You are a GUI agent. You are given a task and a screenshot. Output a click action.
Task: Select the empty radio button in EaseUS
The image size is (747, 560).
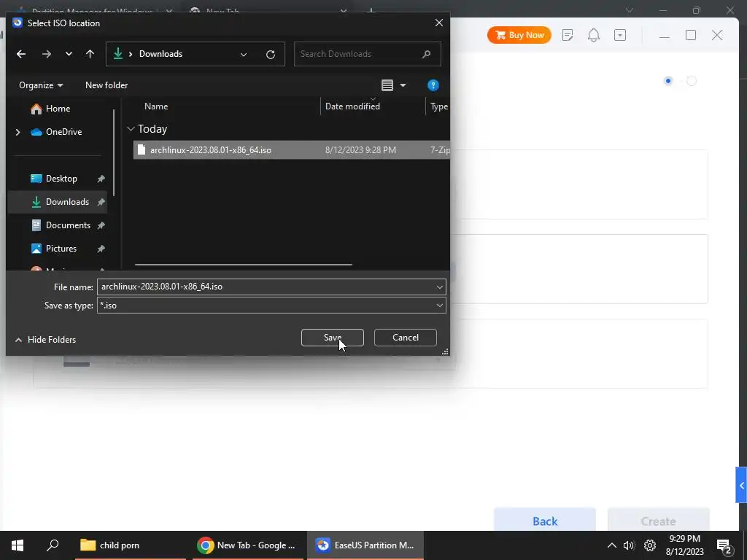point(692,81)
